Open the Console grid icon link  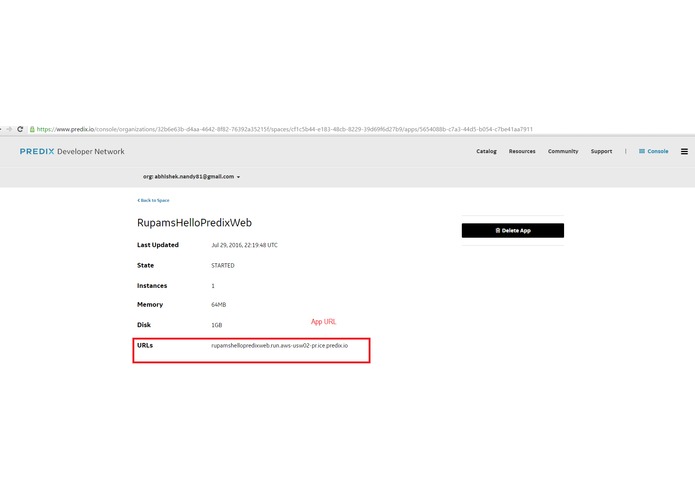653,151
